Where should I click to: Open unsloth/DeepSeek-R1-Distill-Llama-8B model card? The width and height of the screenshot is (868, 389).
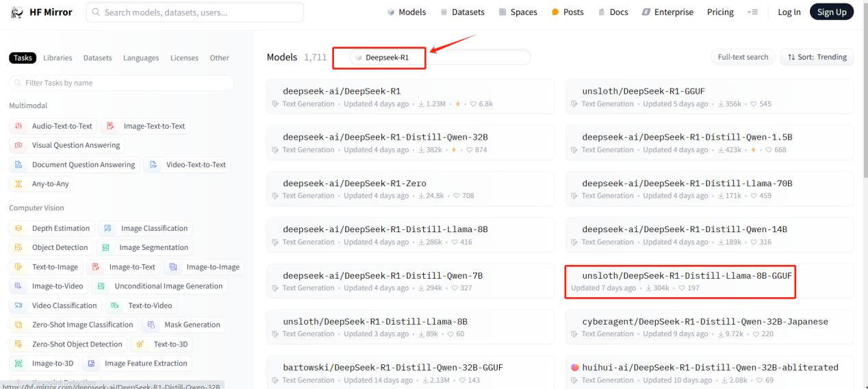(x=411, y=327)
